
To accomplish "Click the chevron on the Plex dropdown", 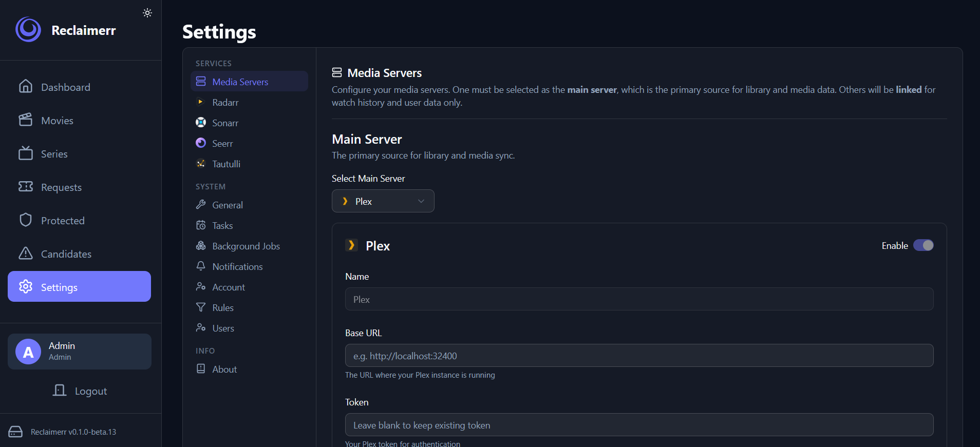I will click(x=421, y=201).
